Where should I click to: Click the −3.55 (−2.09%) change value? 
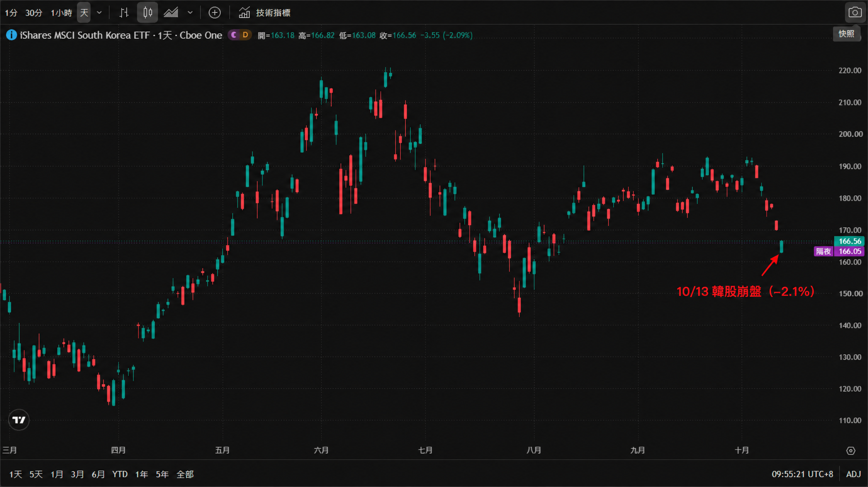[446, 36]
